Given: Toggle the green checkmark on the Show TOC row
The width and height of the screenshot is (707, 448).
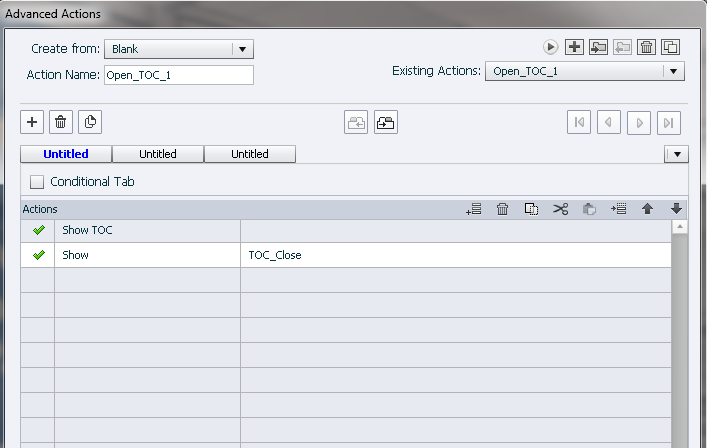Looking at the screenshot, I should [38, 230].
